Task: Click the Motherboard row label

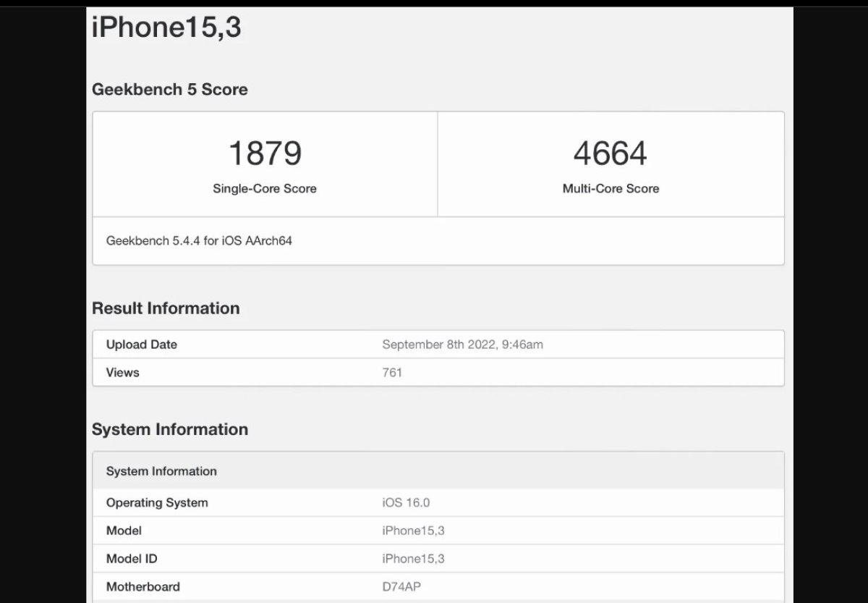Action: [143, 587]
